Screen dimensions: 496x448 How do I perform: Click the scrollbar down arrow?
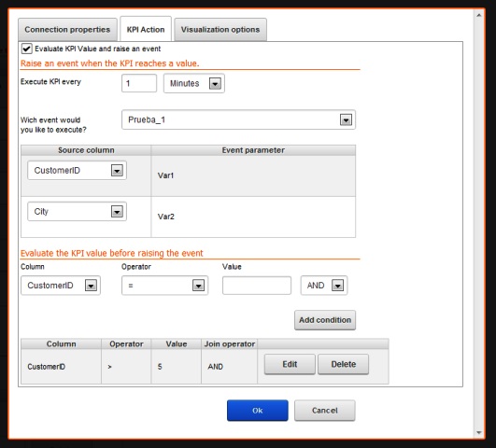click(479, 432)
